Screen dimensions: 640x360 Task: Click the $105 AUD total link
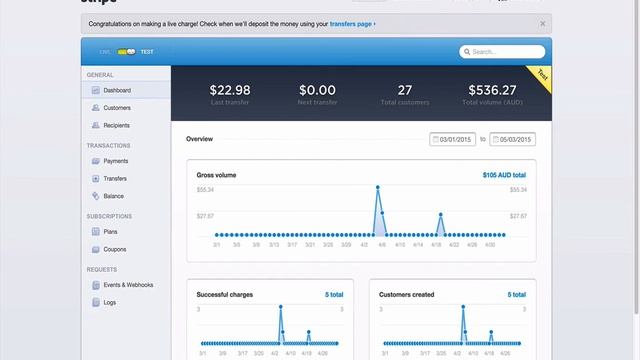pyautogui.click(x=504, y=175)
